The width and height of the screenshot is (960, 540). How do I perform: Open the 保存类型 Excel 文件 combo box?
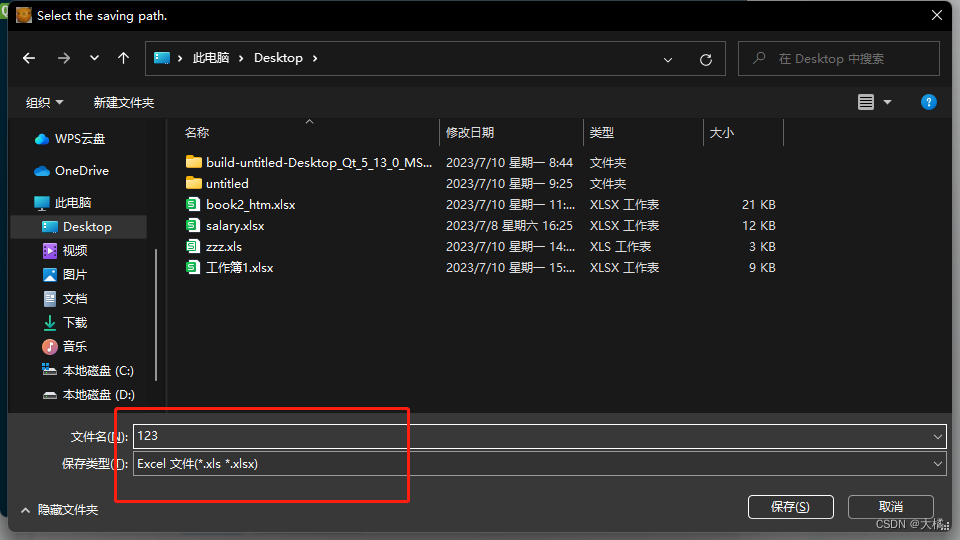point(539,464)
